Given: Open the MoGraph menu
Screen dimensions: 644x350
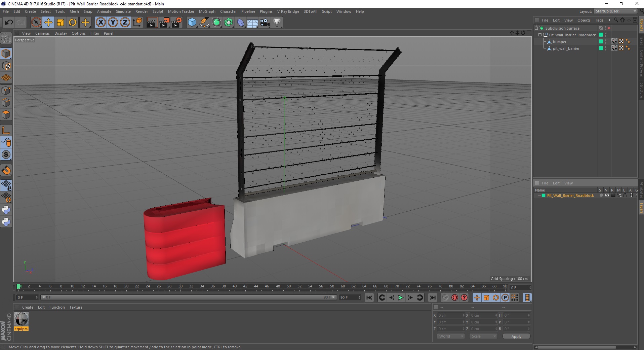Looking at the screenshot, I should [207, 11].
